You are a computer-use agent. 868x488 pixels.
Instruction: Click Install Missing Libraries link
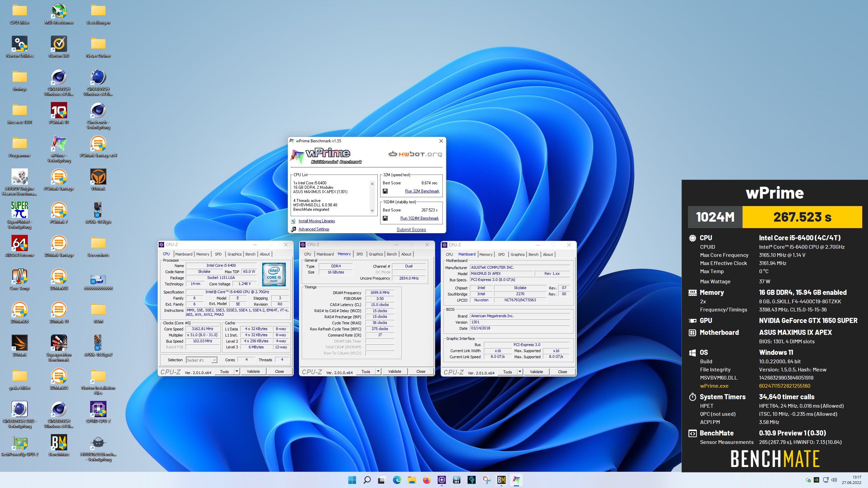tap(317, 221)
